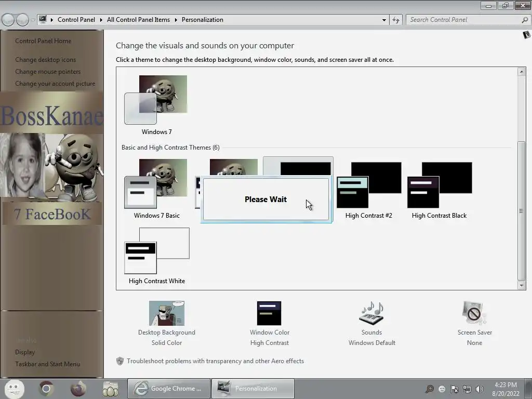Apply the High Contrast White theme

(x=157, y=251)
